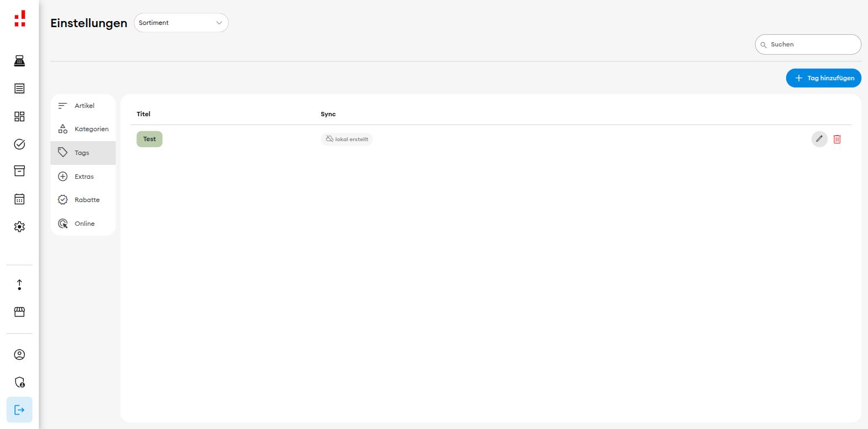Open the receipts list icon in sidebar
The width and height of the screenshot is (868, 429).
(19, 89)
